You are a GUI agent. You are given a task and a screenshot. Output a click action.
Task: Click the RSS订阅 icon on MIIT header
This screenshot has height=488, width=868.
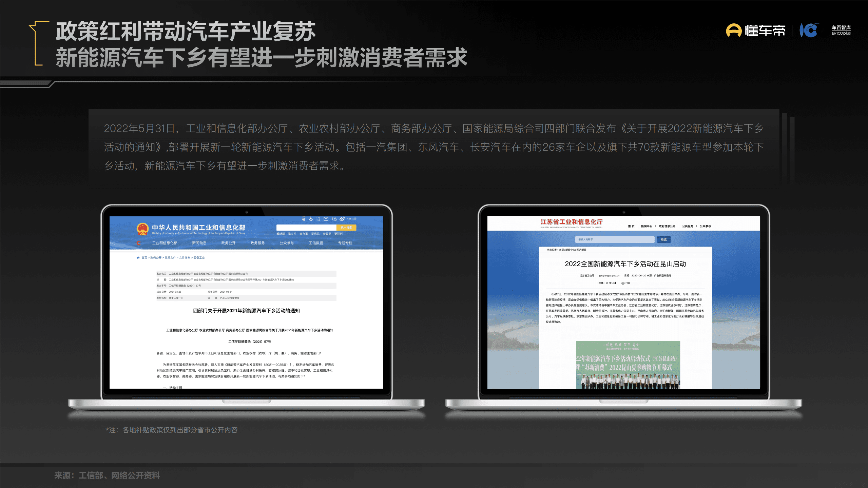click(x=351, y=219)
